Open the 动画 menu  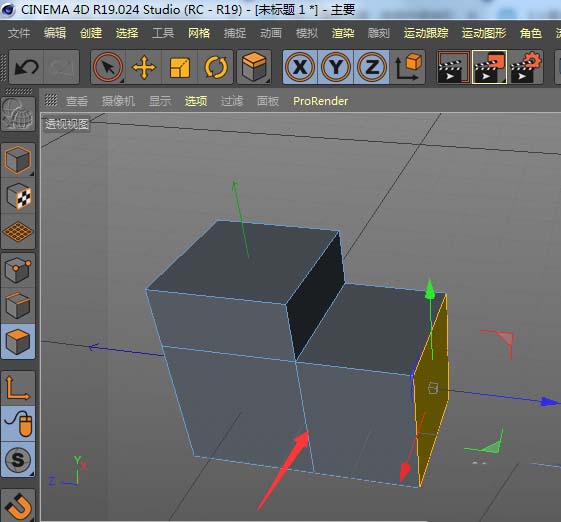point(271,33)
